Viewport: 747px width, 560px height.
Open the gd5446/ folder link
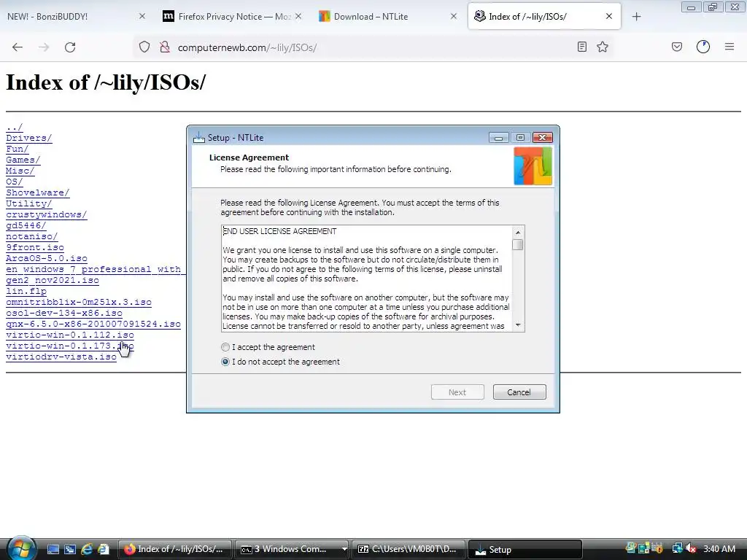click(x=26, y=226)
